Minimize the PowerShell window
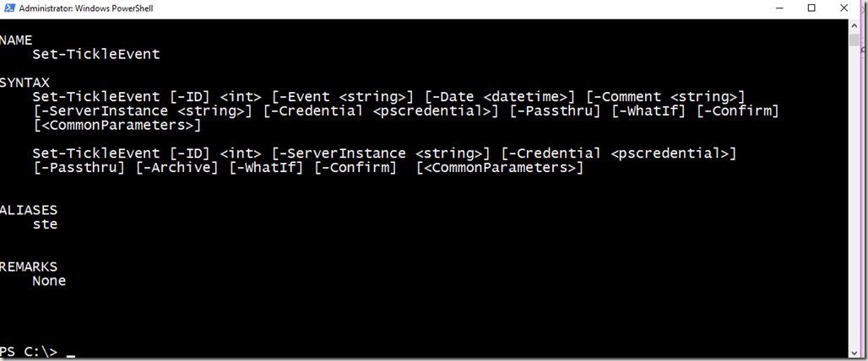Image resolution: width=868 pixels, height=361 pixels. (778, 8)
